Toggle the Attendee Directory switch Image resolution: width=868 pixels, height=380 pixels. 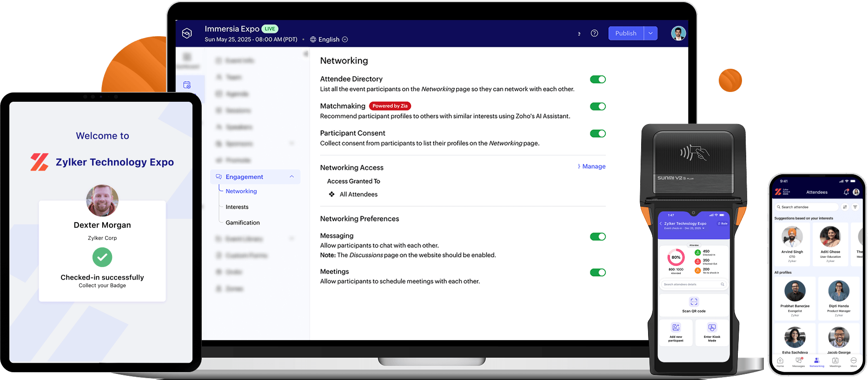coord(598,79)
